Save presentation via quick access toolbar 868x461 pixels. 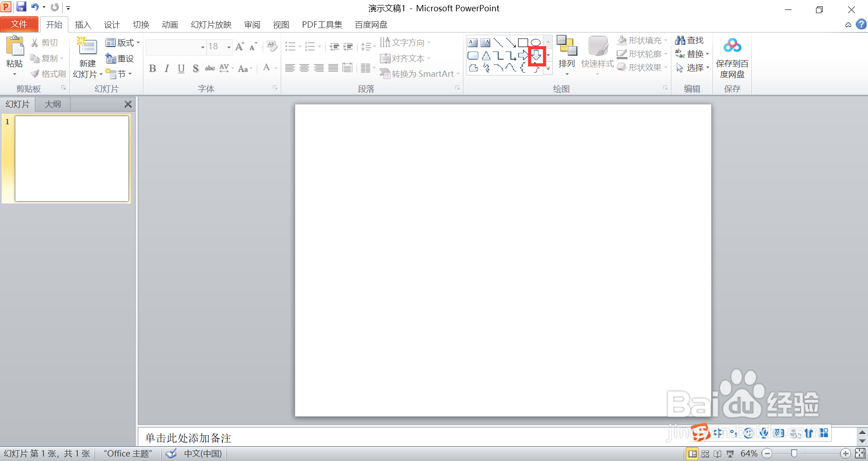coord(21,7)
